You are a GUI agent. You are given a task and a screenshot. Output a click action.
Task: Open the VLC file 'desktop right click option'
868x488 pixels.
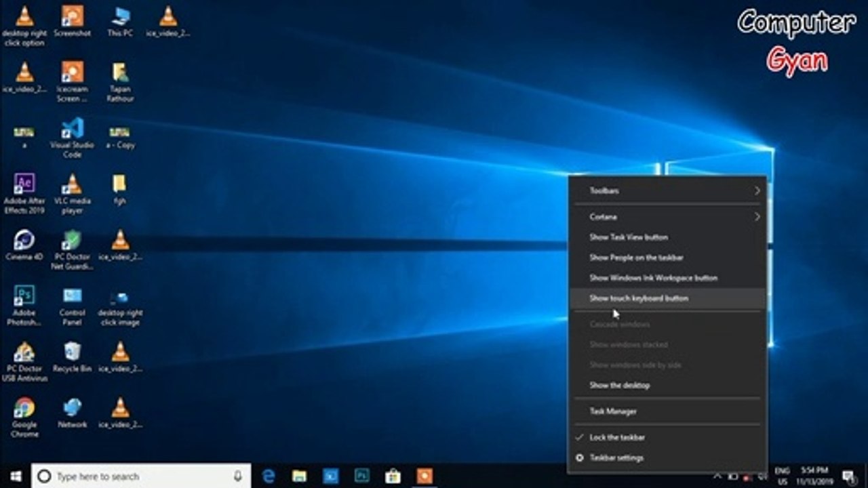pyautogui.click(x=24, y=26)
